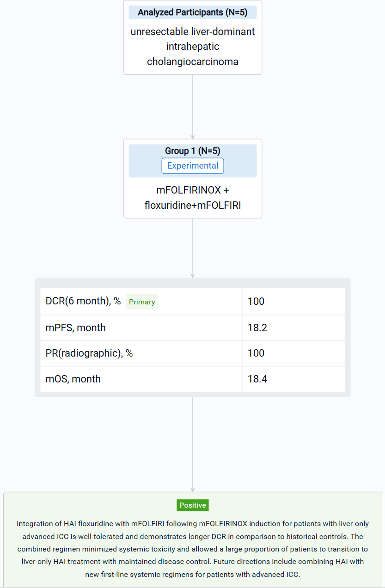Select the Group 1 (N=5) header
385x588 pixels.
tap(192, 151)
